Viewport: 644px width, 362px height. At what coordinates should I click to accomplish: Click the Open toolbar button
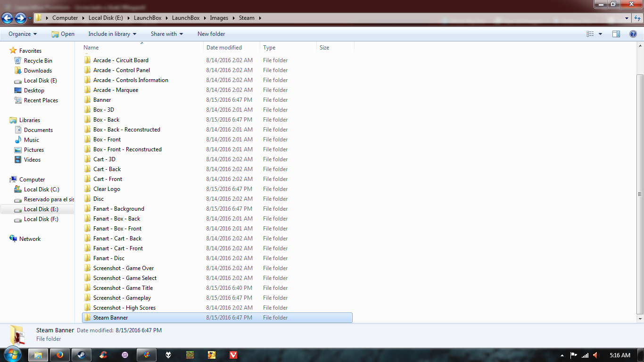(x=63, y=34)
